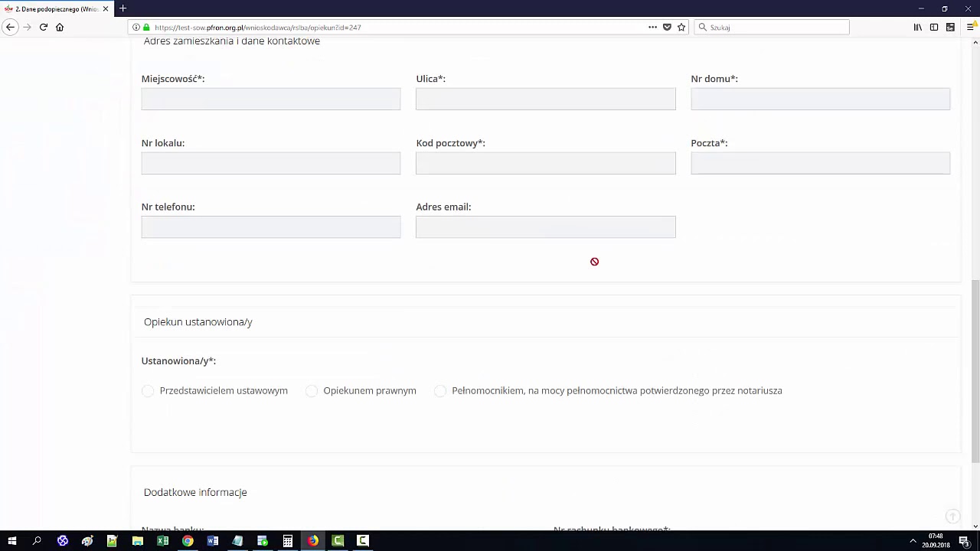Open File Explorer from taskbar
Image resolution: width=980 pixels, height=551 pixels.
click(x=138, y=541)
